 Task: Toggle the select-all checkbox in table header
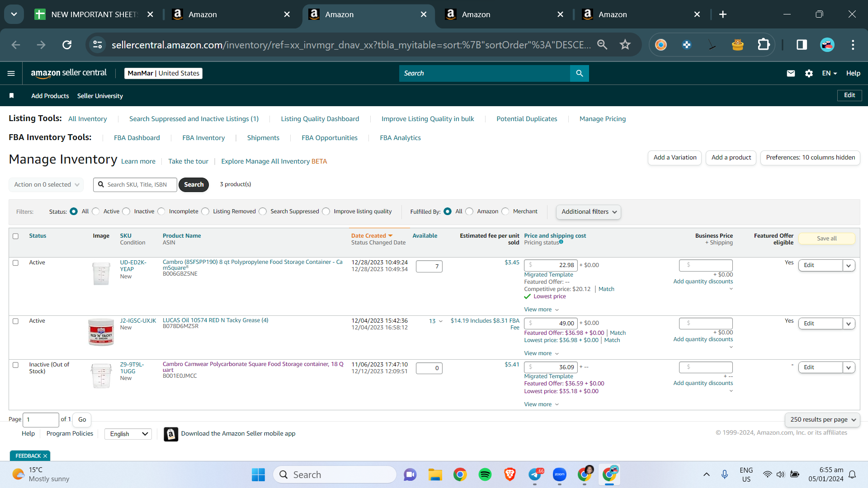(16, 236)
